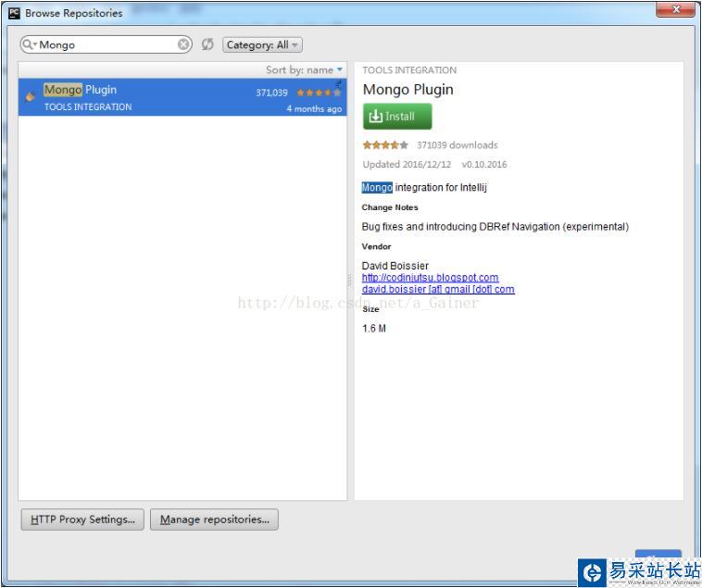Click the Manage repositories button
The height and width of the screenshot is (588, 702).
click(x=214, y=519)
